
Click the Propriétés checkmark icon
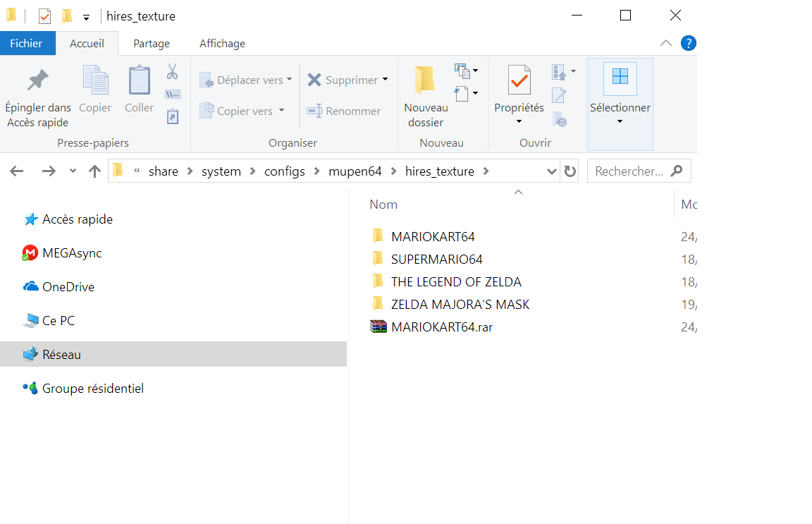coord(519,80)
